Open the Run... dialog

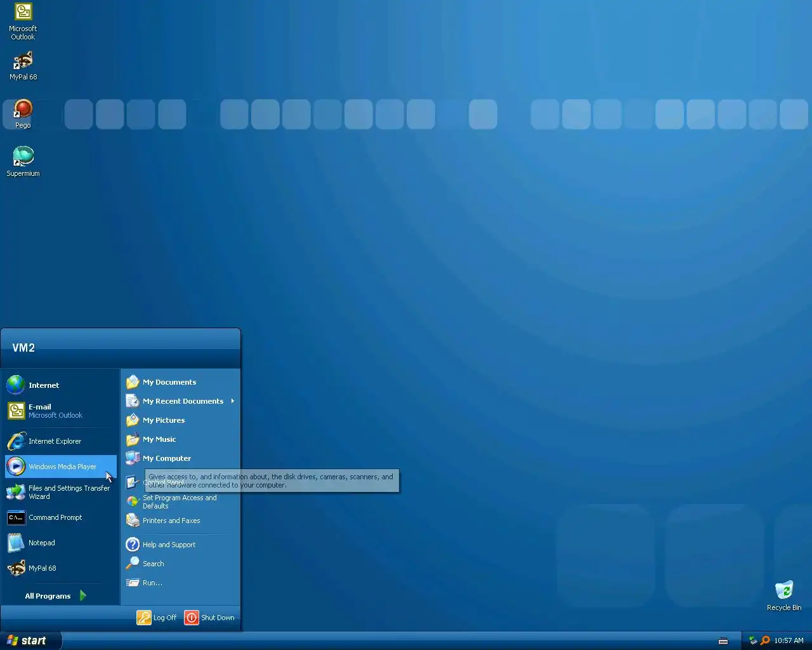click(180, 583)
